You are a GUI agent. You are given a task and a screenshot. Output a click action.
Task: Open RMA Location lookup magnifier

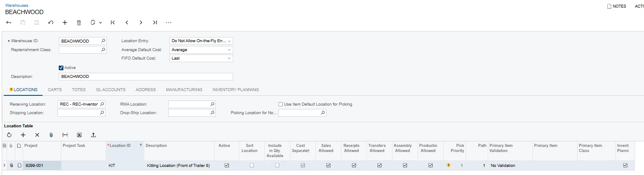click(x=212, y=104)
